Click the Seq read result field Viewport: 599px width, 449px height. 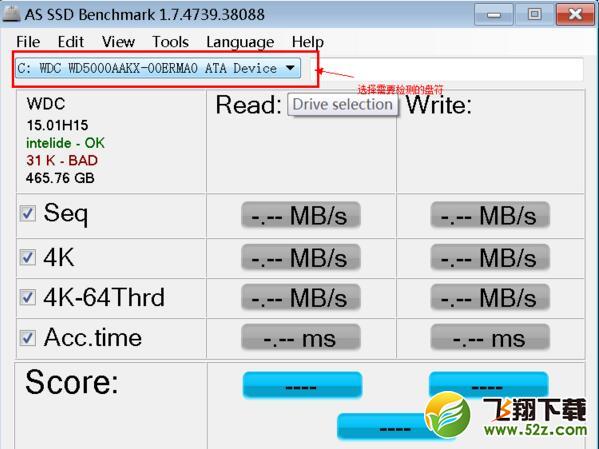tap(301, 215)
